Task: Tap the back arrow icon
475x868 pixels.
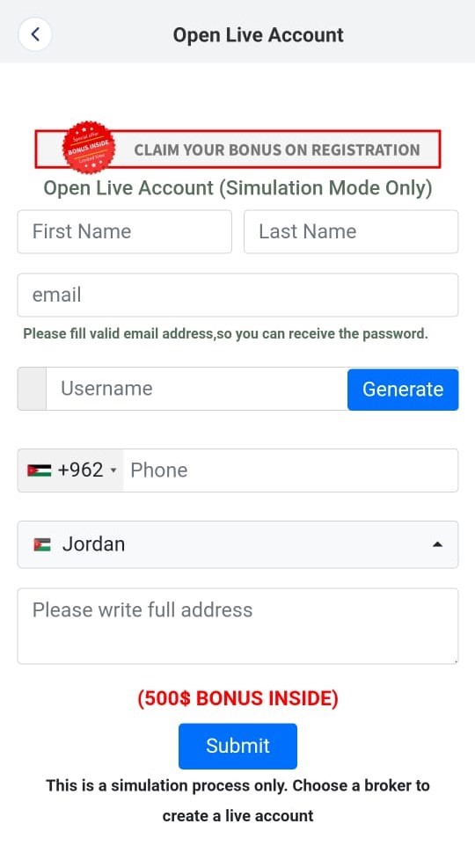Action: tap(35, 34)
